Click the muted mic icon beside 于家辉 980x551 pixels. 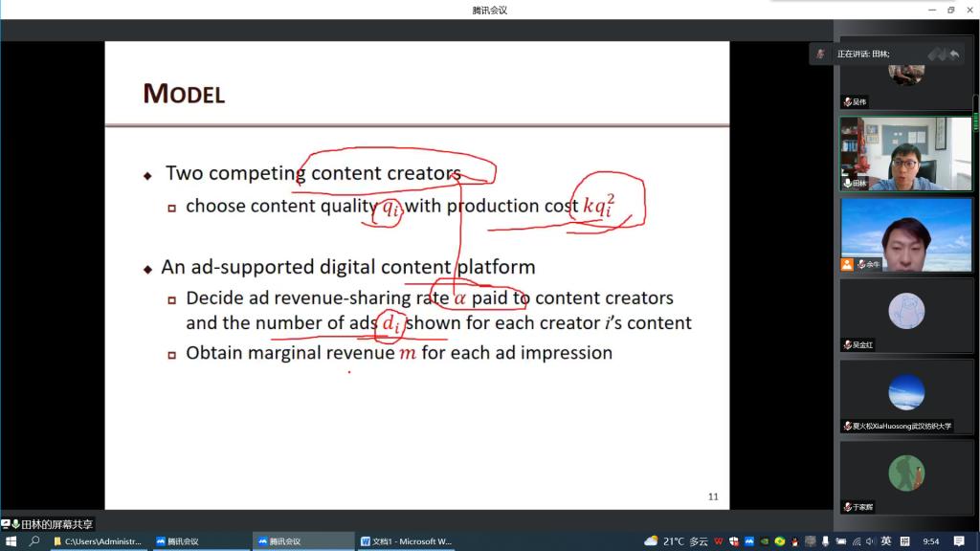(847, 507)
